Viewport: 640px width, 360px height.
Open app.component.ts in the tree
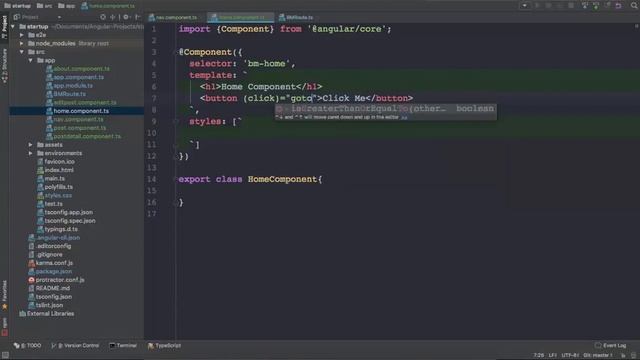pyautogui.click(x=75, y=77)
